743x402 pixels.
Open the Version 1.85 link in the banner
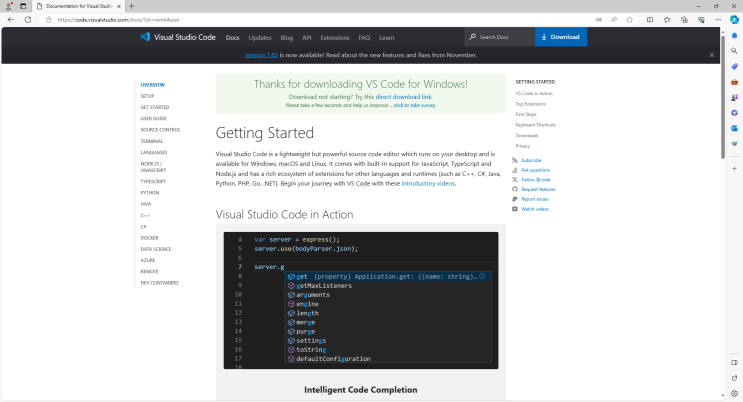(261, 55)
